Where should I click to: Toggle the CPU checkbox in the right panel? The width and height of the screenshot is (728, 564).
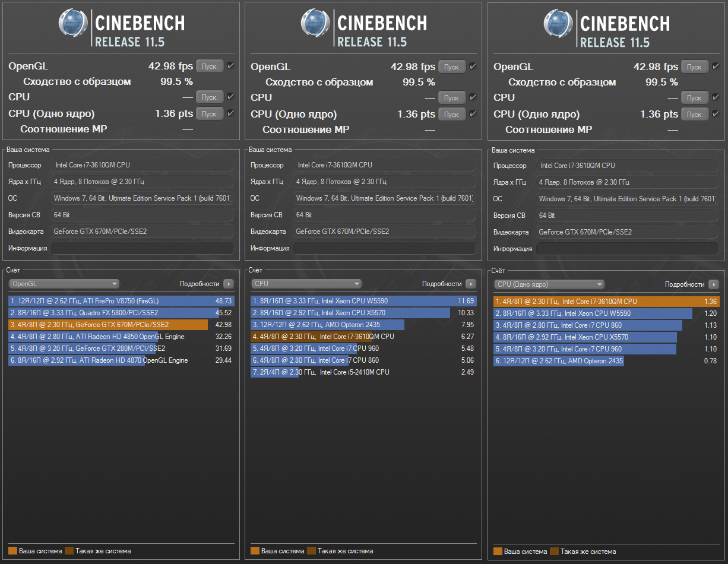pos(716,97)
